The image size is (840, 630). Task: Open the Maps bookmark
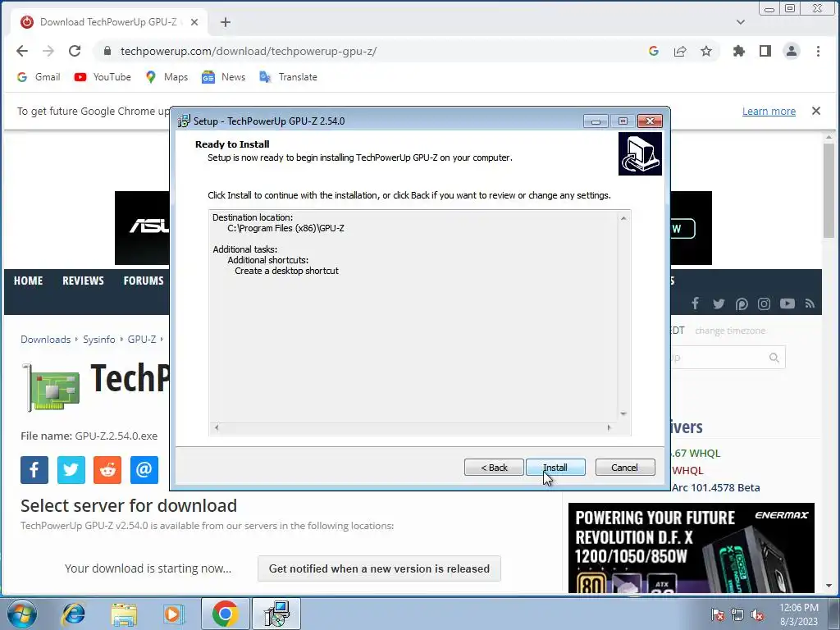(x=167, y=76)
